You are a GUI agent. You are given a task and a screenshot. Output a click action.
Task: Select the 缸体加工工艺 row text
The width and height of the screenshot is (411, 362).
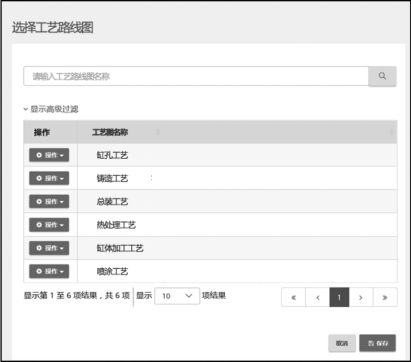click(120, 248)
